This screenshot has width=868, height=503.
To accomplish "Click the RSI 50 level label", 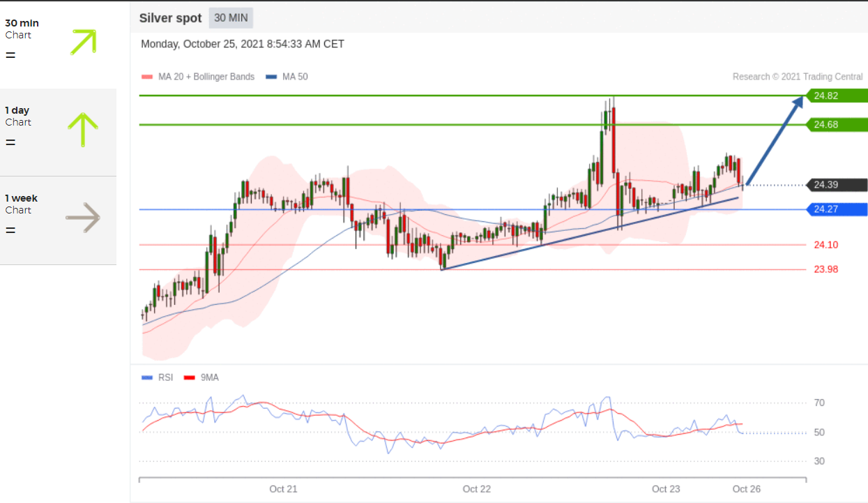I will tap(819, 433).
